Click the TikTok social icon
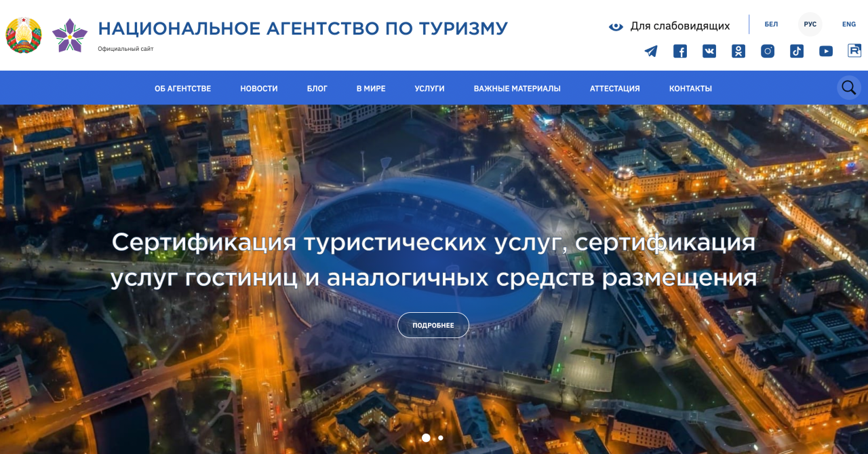 pos(796,50)
